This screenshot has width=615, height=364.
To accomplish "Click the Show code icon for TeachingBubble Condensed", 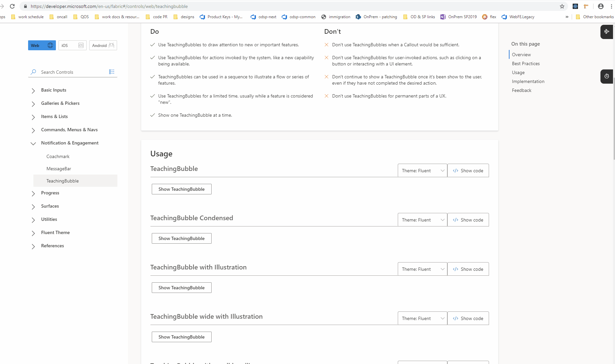I will (456, 220).
